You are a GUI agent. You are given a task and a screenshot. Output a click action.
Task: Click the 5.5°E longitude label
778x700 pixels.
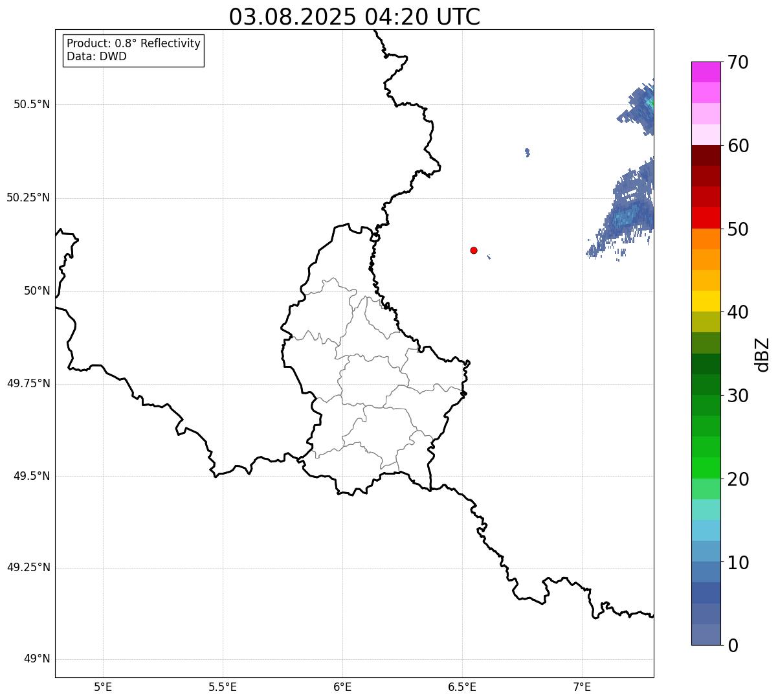click(x=223, y=686)
